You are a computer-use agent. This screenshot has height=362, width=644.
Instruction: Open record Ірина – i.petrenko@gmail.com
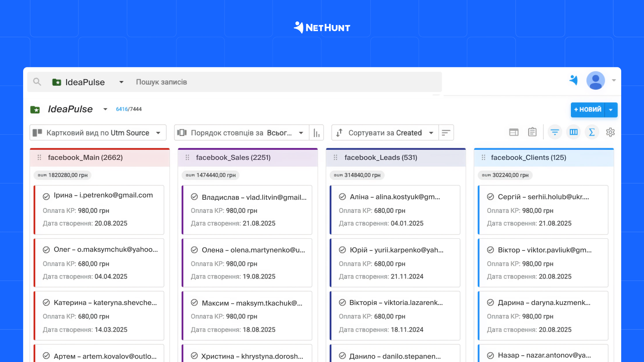103,195
